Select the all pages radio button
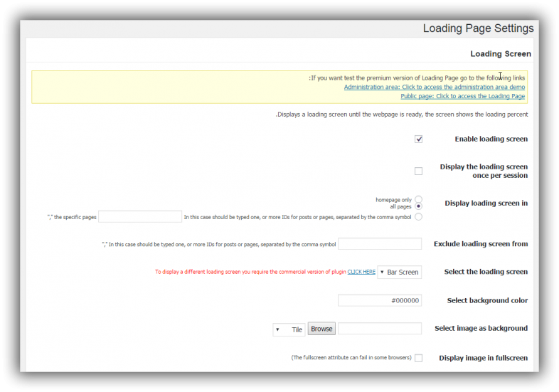The image size is (559, 392). coord(418,206)
